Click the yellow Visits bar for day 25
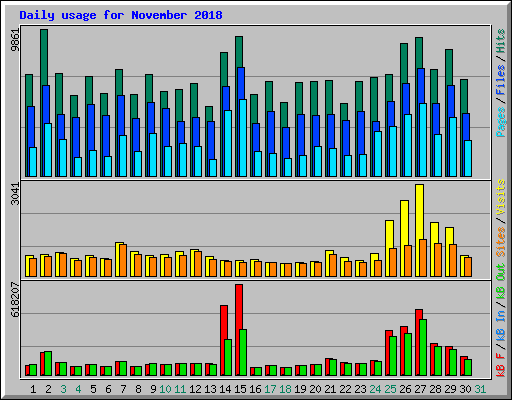Viewport: 512px width, 400px height. 389,234
